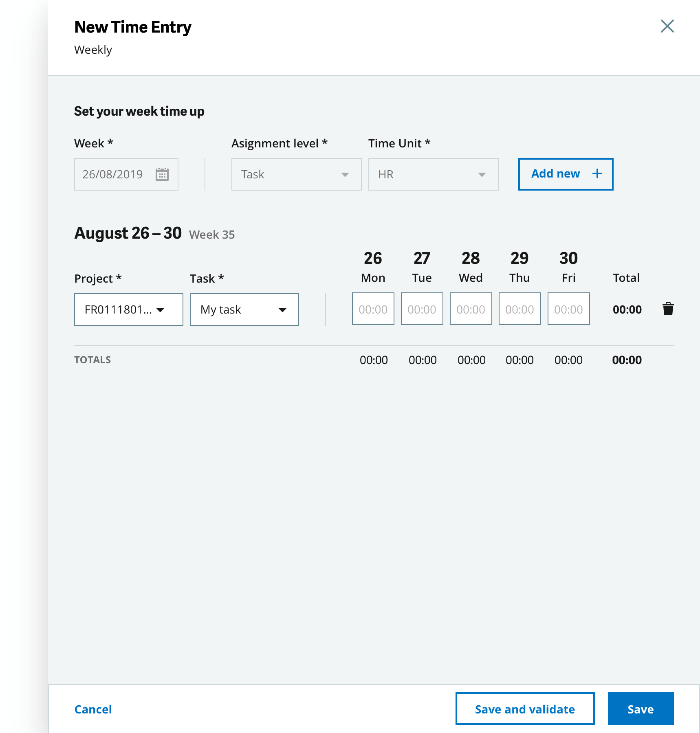Image resolution: width=700 pixels, height=733 pixels.
Task: Dismiss the New Time Entry dialog with the X
Action: coord(667,26)
